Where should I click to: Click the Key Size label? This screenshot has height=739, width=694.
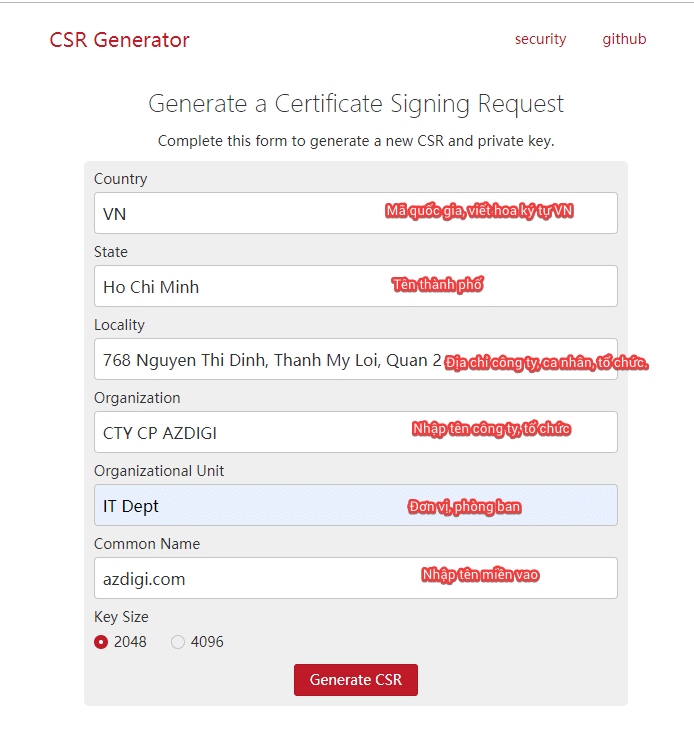coord(121,617)
